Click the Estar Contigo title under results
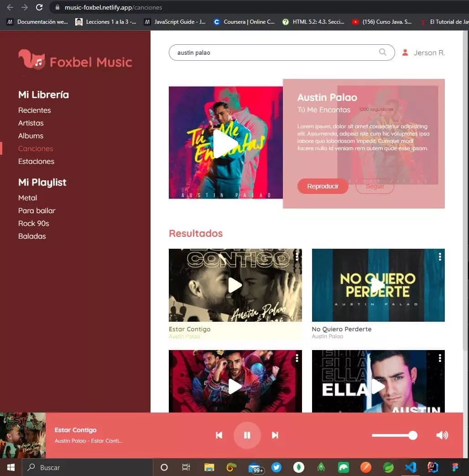469x476 pixels. [x=189, y=329]
